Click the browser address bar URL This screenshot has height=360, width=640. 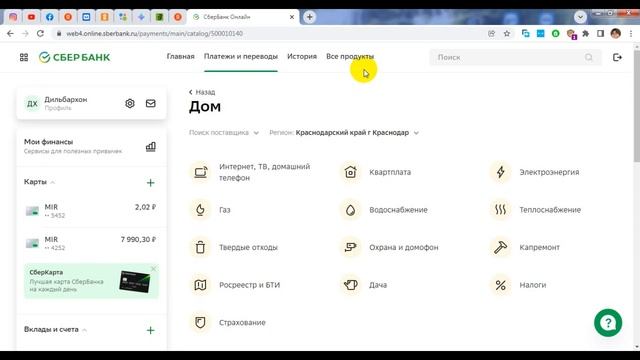[155, 33]
